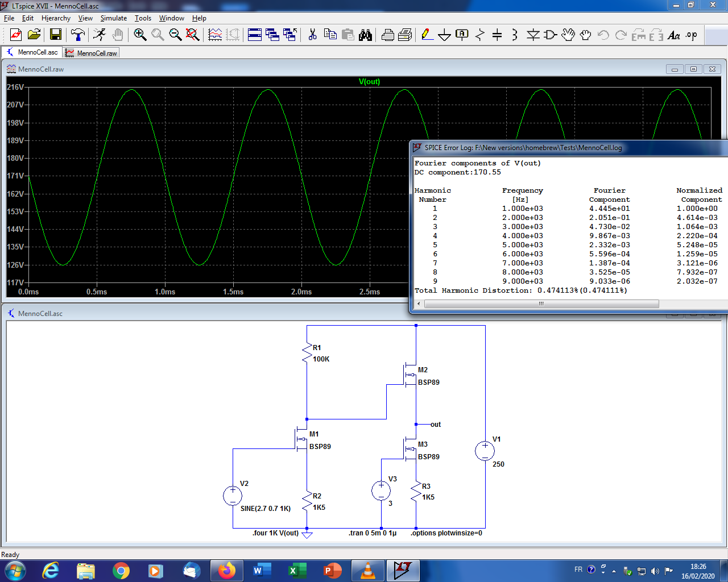Click the volume speaker tray icon

[655, 571]
